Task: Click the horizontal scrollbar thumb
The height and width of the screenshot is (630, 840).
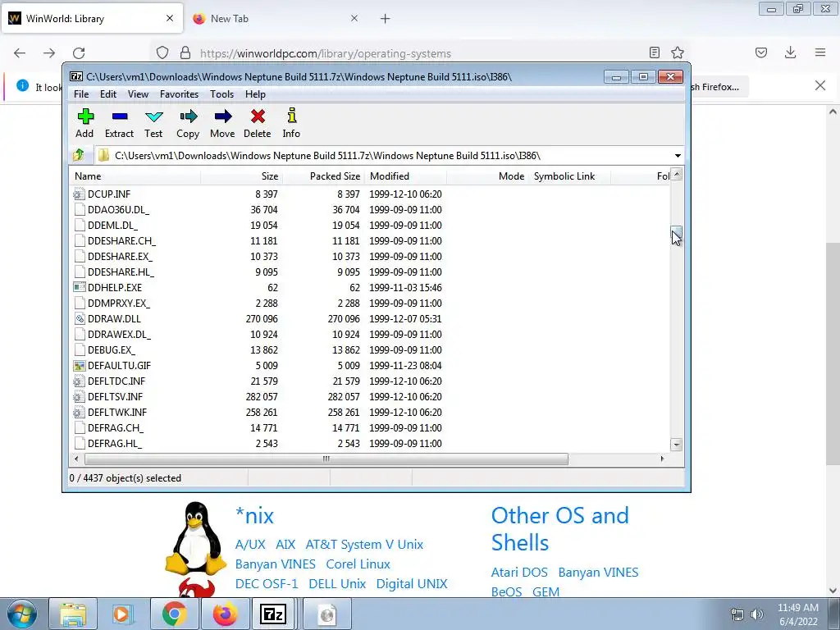Action: 326,459
